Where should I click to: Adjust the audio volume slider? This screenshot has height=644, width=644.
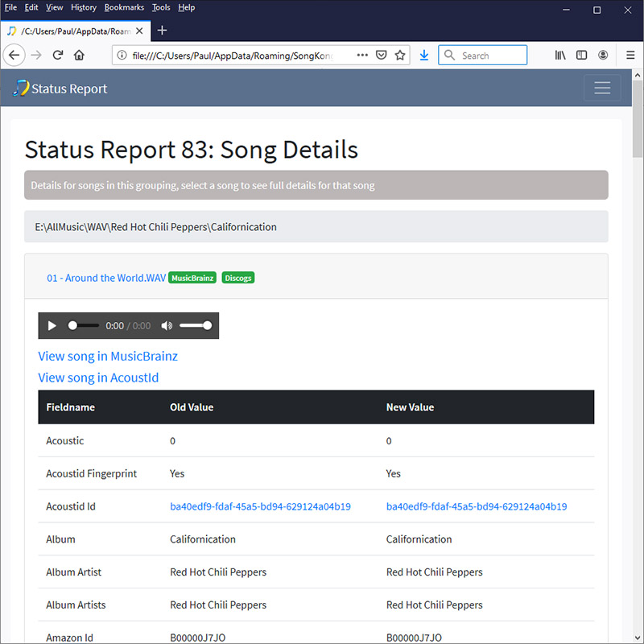(x=196, y=326)
